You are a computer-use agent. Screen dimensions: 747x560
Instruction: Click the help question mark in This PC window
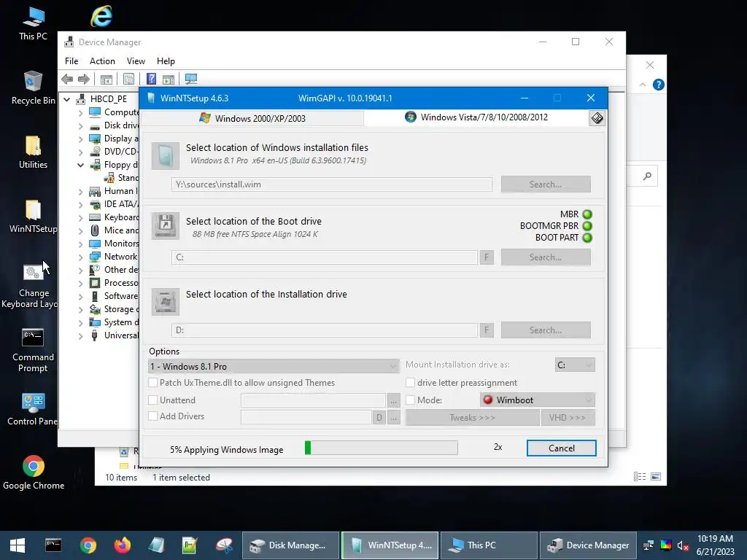click(659, 85)
